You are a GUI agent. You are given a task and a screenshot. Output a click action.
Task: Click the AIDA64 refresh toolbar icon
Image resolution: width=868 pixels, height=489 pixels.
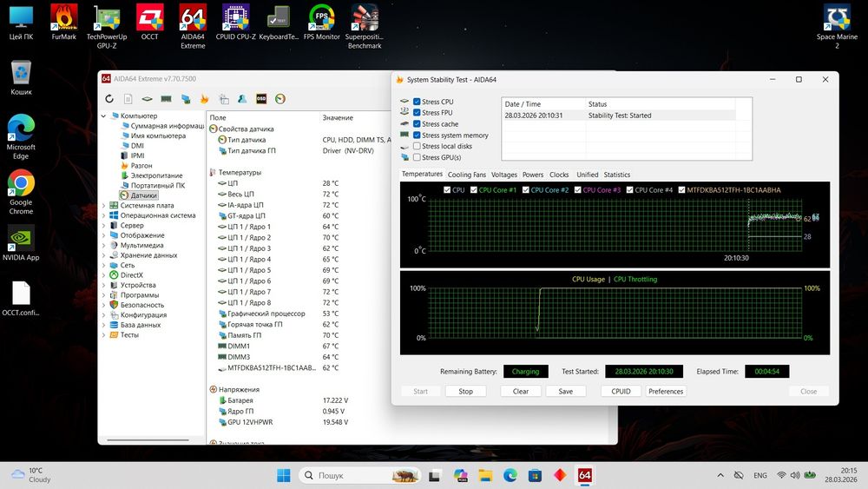(109, 98)
